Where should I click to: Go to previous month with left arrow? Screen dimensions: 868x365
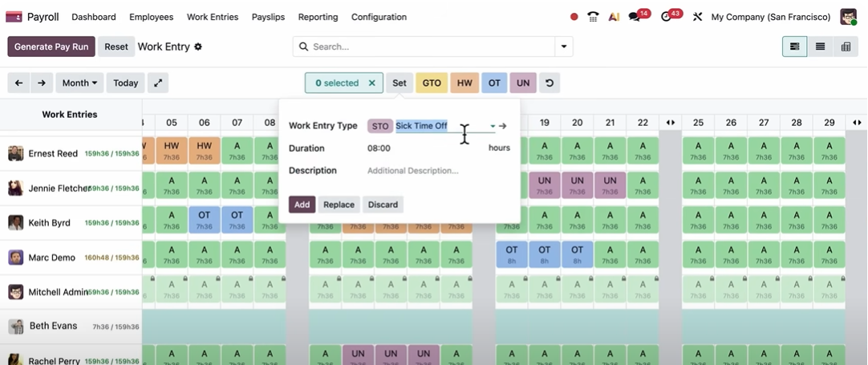(x=18, y=83)
